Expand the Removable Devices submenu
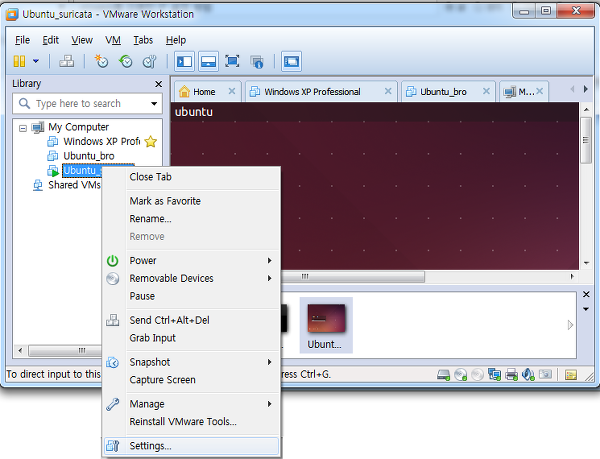 click(191, 278)
